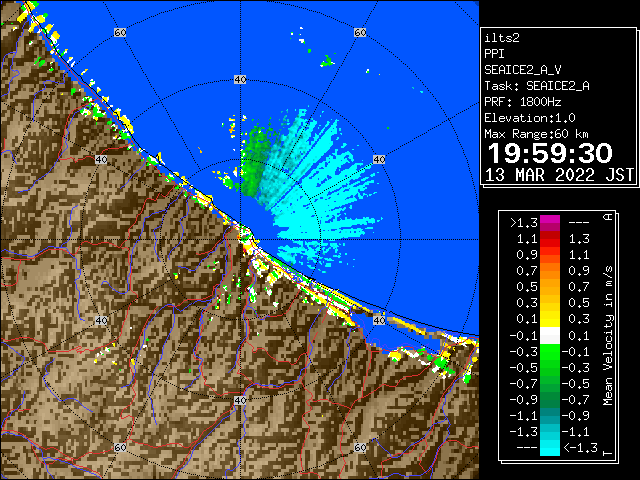This screenshot has height=480, width=640.
Task: Click the left-column "0.9" legend value
Action: [527, 255]
